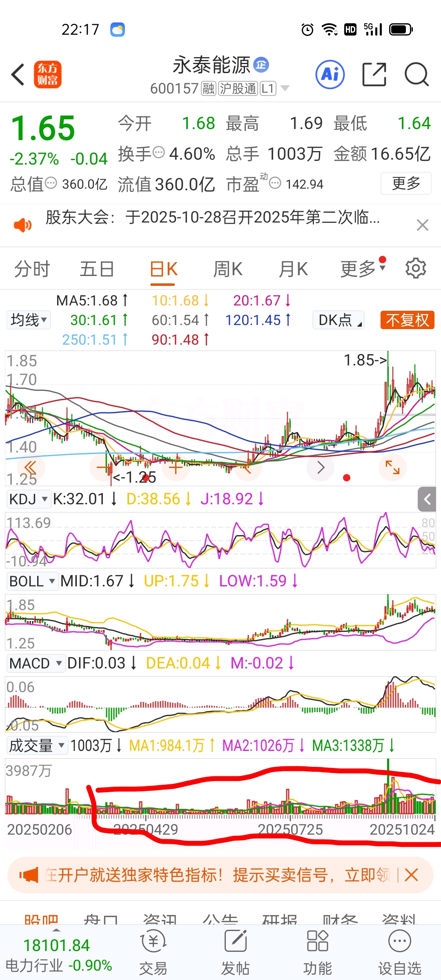
Task: Open the search magnifier icon
Action: (416, 74)
